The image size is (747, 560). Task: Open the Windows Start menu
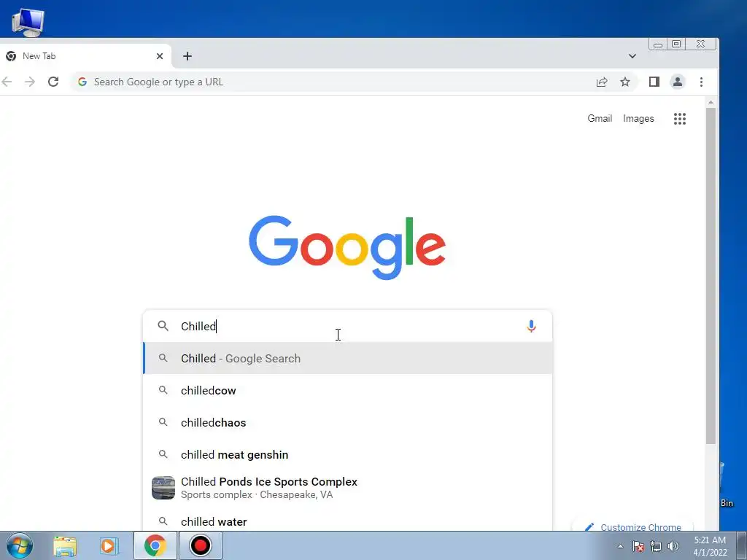click(20, 545)
